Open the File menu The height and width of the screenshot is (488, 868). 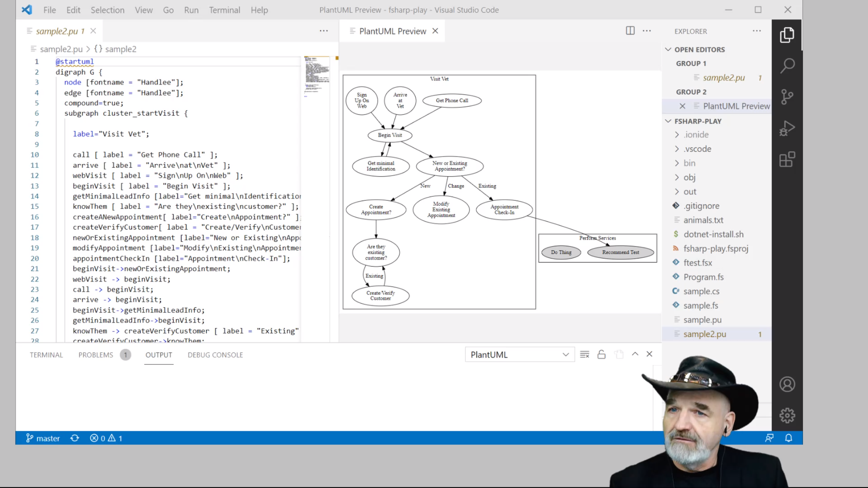[49, 10]
